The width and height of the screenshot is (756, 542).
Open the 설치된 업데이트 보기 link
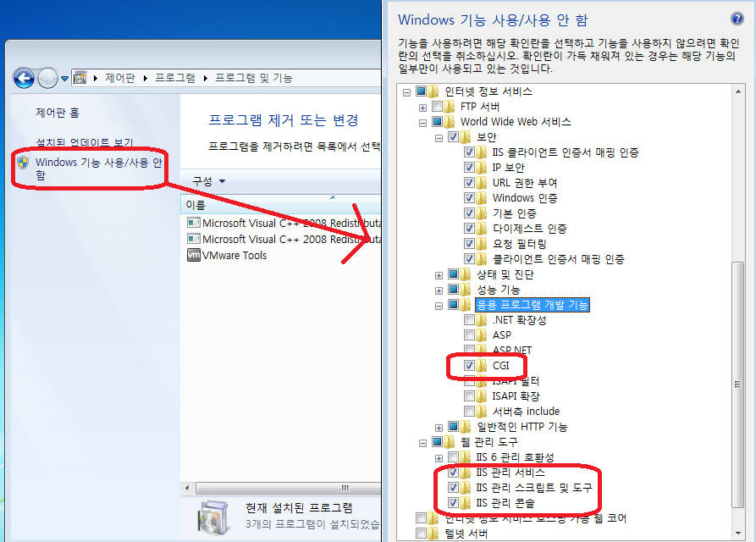click(85, 142)
